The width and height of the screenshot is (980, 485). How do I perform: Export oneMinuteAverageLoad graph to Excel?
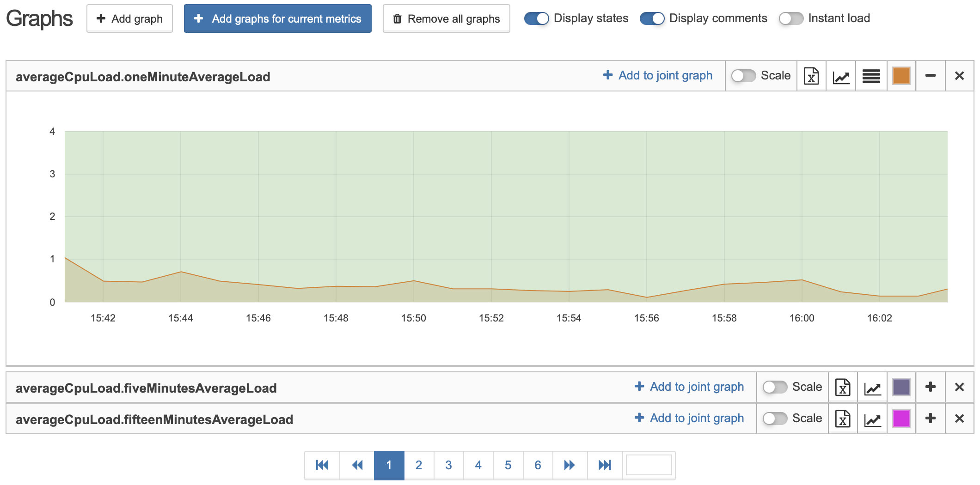(x=811, y=76)
